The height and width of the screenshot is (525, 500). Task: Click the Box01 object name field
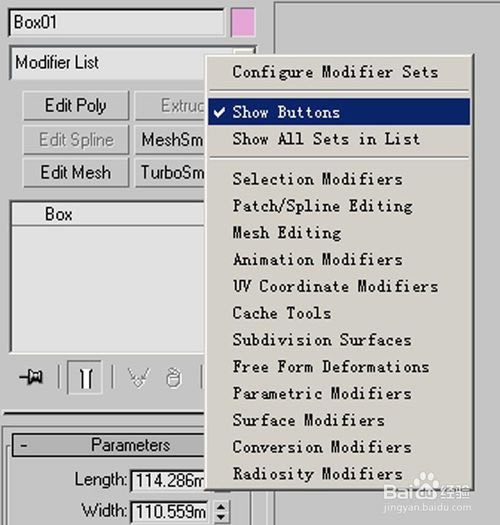[x=117, y=22]
